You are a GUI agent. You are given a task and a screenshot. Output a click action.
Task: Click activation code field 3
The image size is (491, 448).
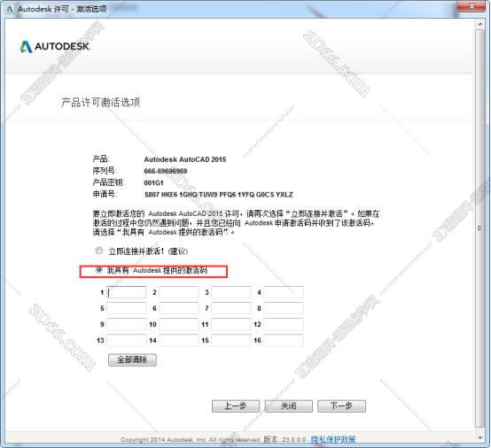(x=231, y=292)
